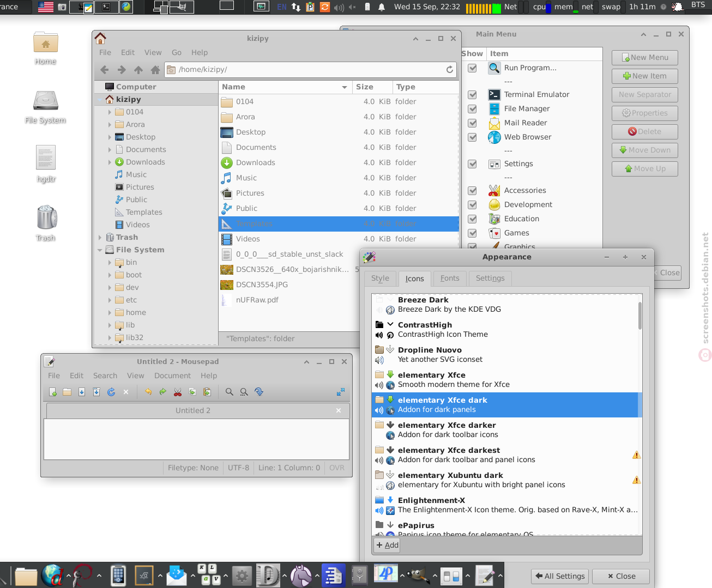The image size is (712, 588).
Task: Create new document in Mousepad toolbar
Action: point(53,392)
